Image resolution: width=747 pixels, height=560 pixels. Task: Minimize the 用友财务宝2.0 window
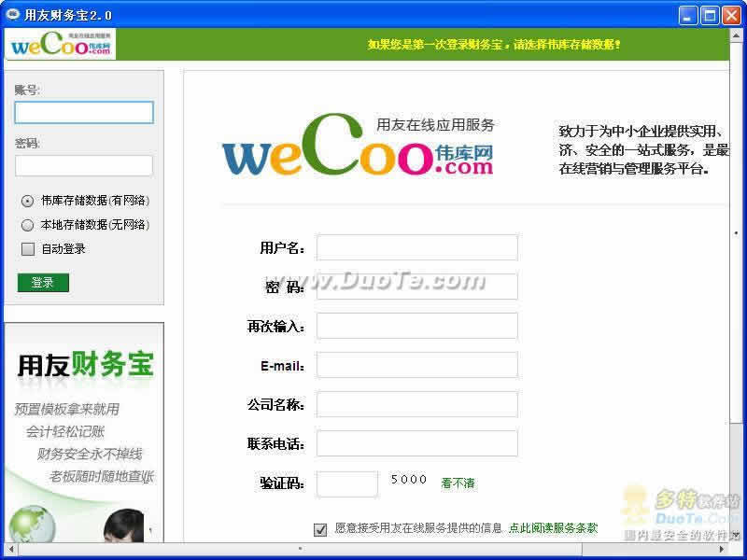pos(688,15)
